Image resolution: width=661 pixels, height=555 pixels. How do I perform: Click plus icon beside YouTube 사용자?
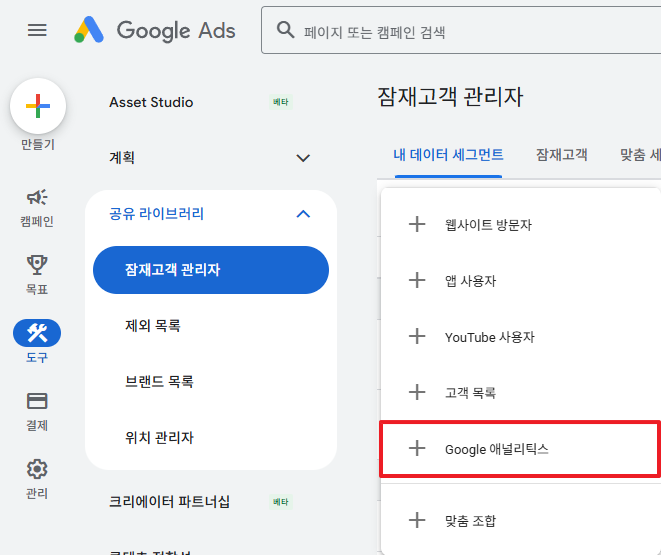coord(417,336)
